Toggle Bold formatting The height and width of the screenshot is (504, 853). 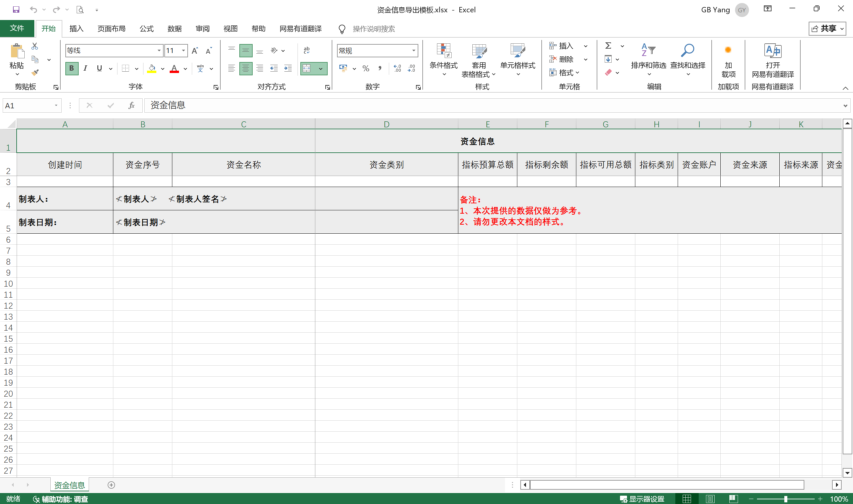[x=72, y=69]
